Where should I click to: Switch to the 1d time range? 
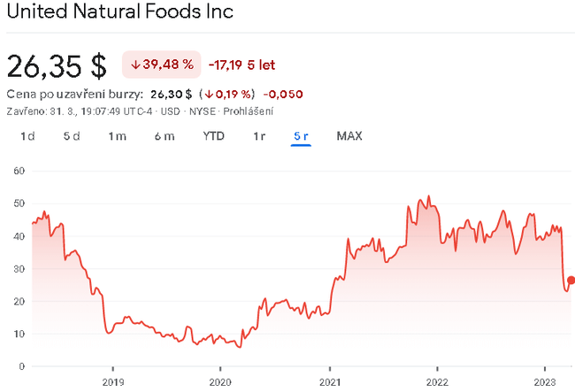click(27, 136)
